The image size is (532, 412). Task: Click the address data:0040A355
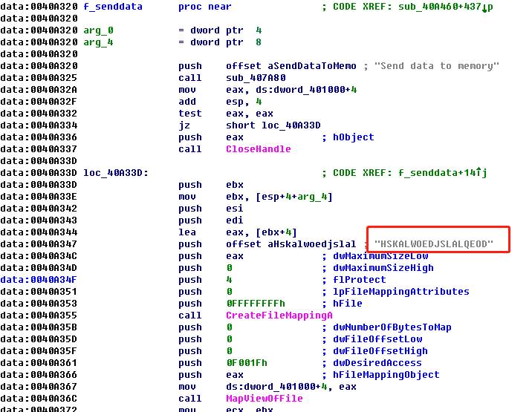[39, 315]
